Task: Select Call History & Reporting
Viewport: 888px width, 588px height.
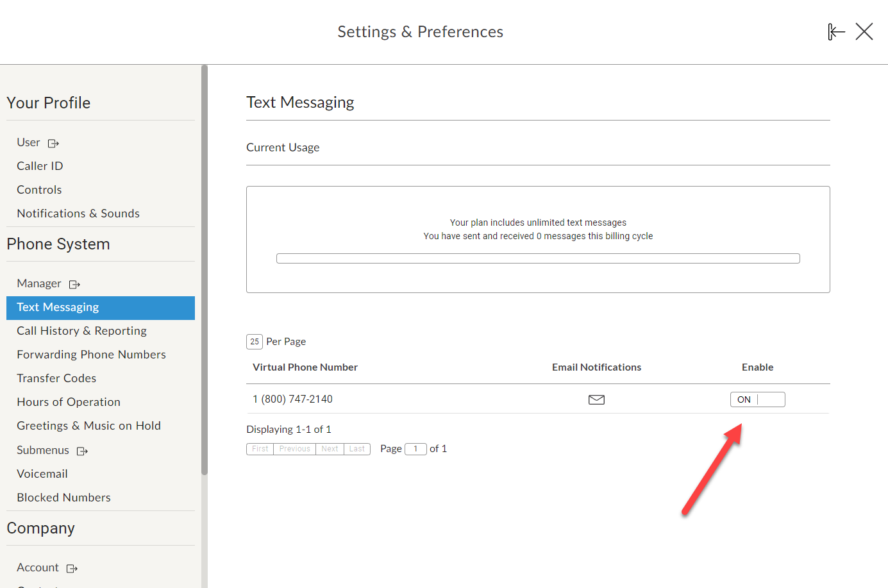Action: click(81, 330)
